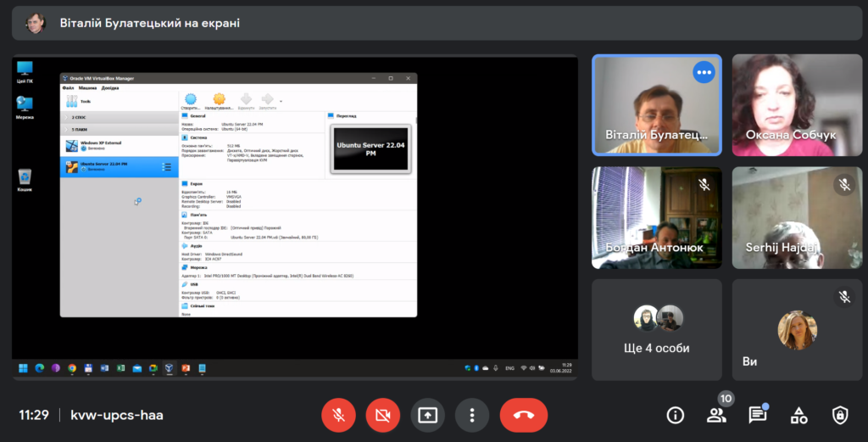Select Tools in VirtualBox sidebar

point(119,101)
